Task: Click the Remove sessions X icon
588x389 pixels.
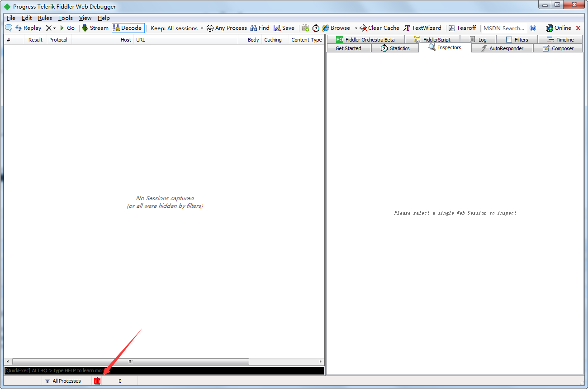Action: tap(48, 28)
